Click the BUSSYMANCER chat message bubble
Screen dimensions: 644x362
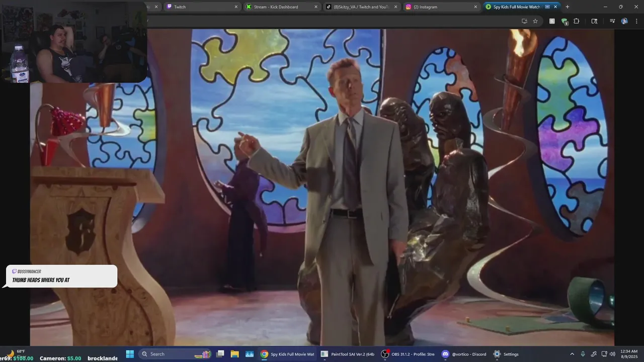[x=60, y=276]
